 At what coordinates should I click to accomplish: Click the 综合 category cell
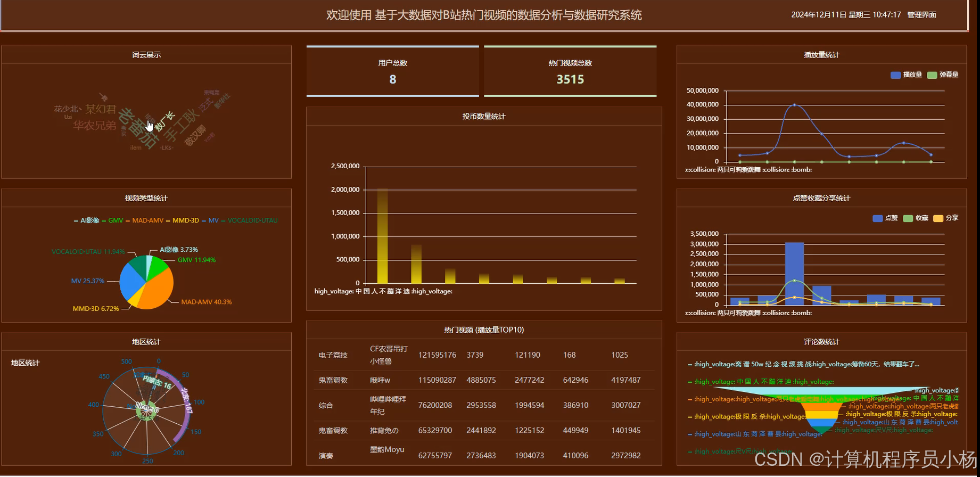[326, 406]
